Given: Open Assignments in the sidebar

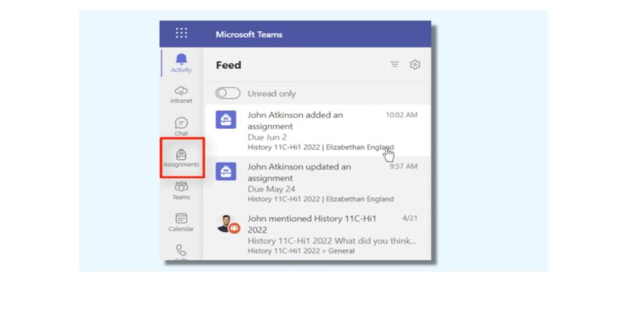Looking at the screenshot, I should (181, 158).
